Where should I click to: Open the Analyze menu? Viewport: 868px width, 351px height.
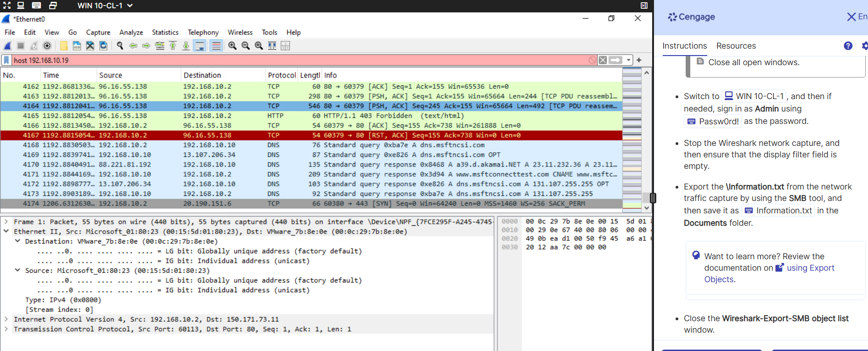coord(131,32)
